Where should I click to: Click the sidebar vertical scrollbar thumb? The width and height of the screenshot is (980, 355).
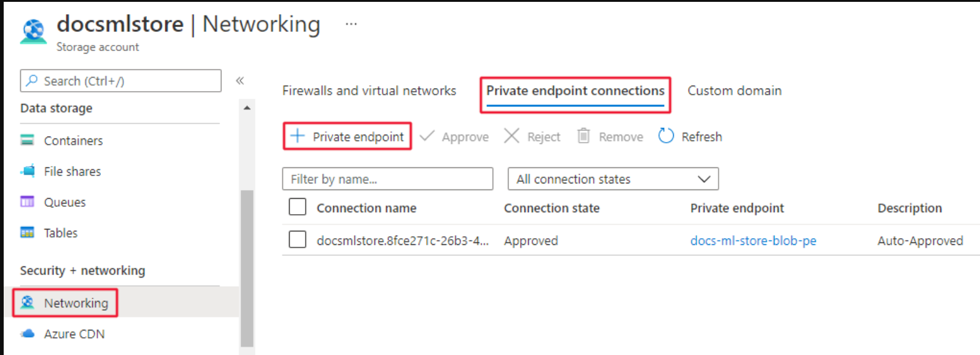pyautogui.click(x=247, y=268)
